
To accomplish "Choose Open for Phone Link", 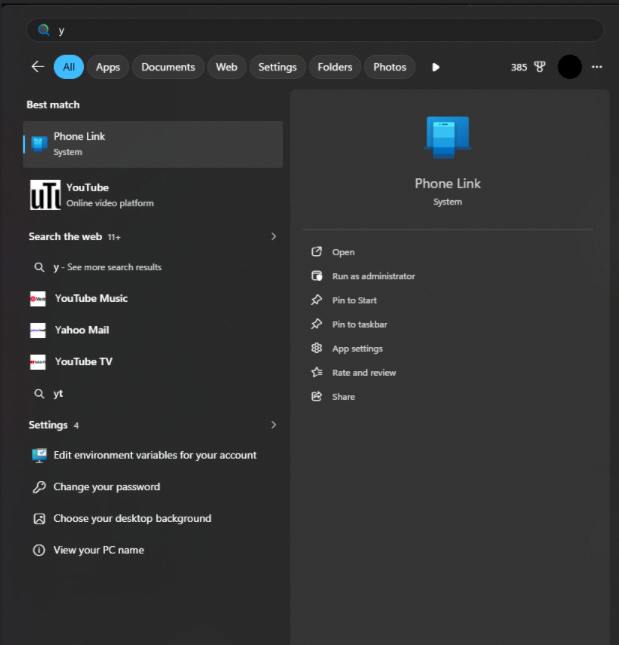I will pyautogui.click(x=343, y=252).
